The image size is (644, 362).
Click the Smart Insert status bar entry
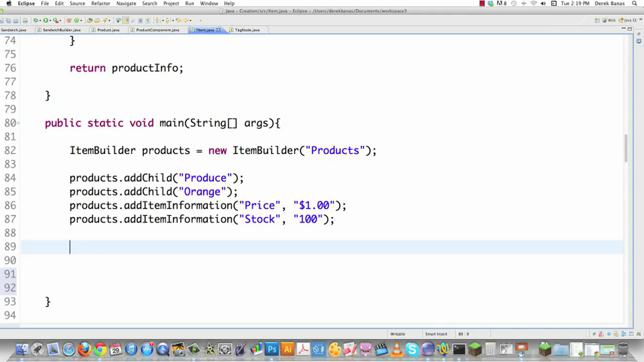pyautogui.click(x=436, y=334)
